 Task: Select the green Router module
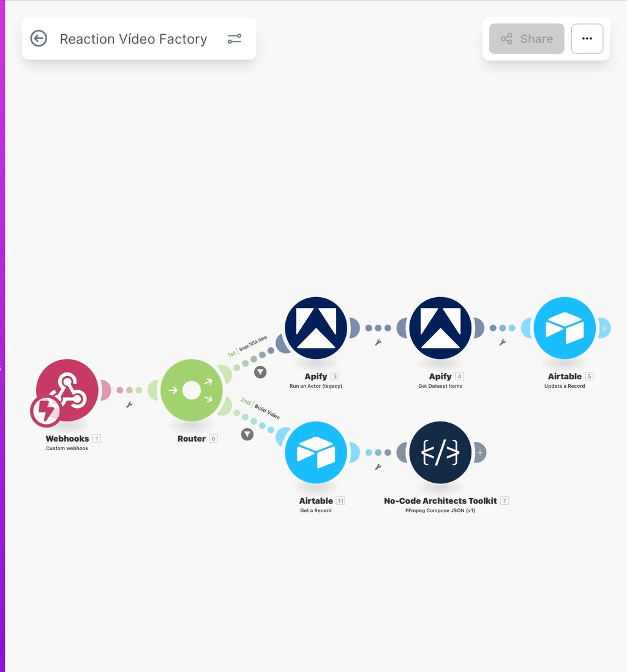click(x=191, y=390)
